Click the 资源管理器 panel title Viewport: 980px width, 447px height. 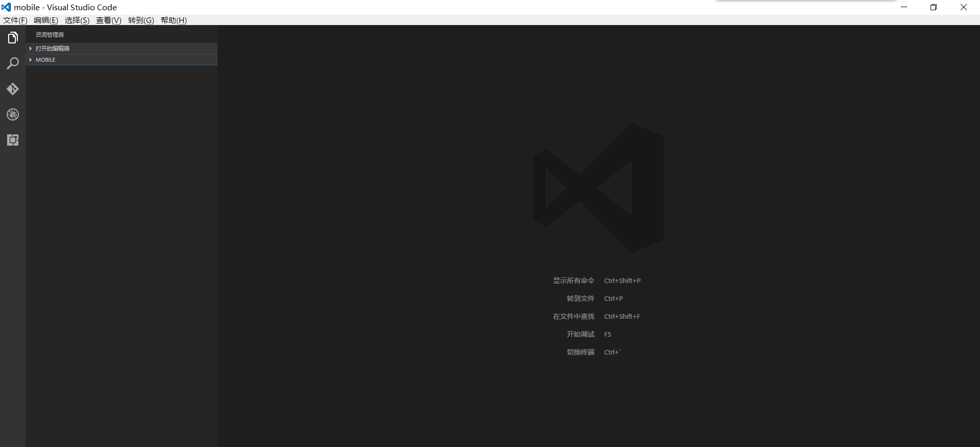50,35
